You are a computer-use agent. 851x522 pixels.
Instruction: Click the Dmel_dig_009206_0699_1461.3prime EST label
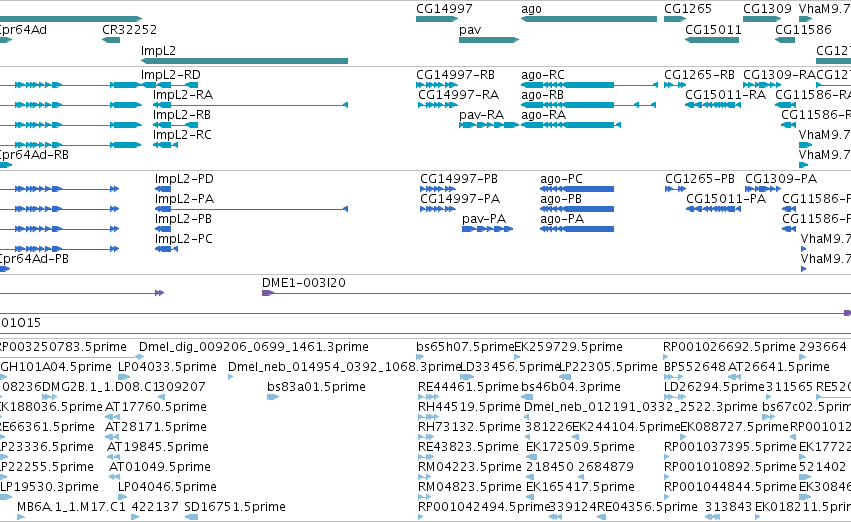click(254, 347)
